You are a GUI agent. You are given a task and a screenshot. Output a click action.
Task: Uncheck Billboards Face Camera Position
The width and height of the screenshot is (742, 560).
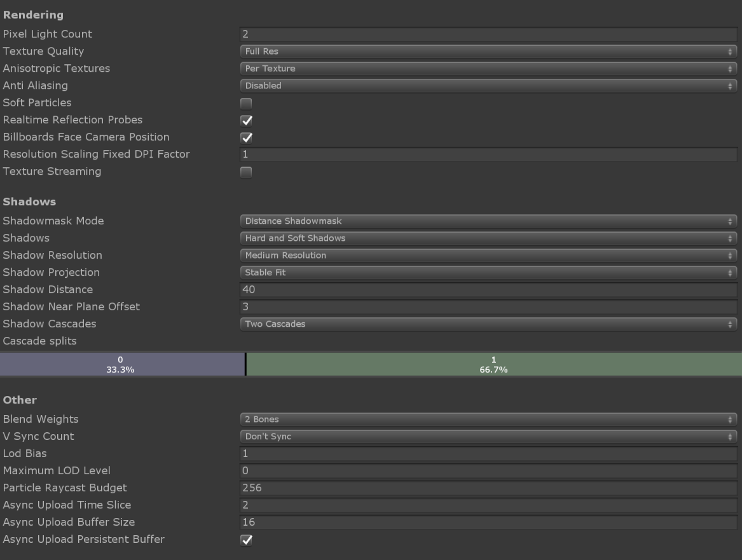coord(245,137)
